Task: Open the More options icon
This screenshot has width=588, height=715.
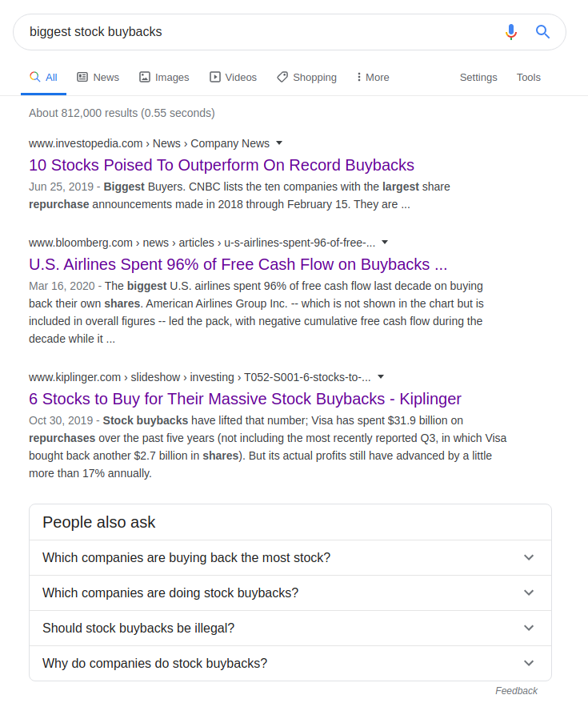Action: [360, 77]
